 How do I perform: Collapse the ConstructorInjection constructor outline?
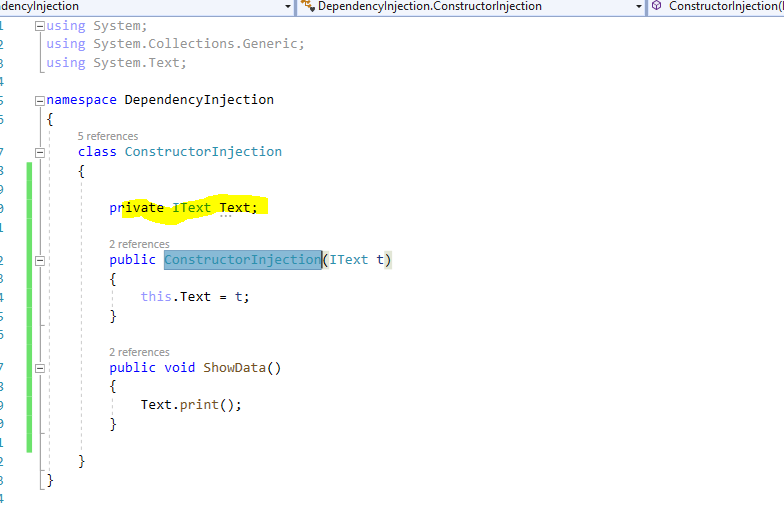click(x=40, y=260)
